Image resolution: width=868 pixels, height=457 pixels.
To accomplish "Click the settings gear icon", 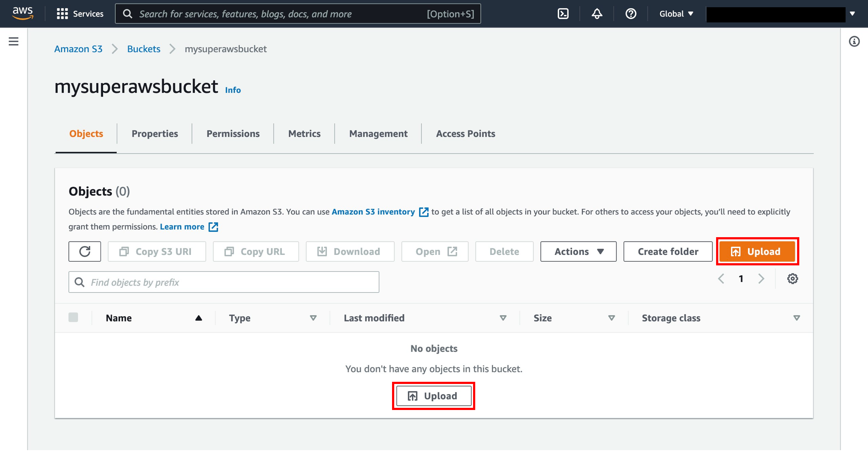I will [x=793, y=279].
